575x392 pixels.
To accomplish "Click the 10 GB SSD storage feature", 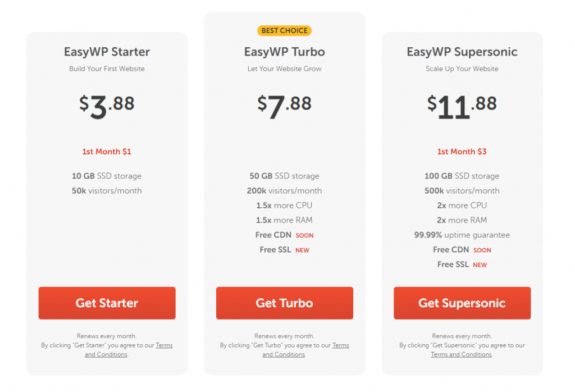I will pyautogui.click(x=107, y=176).
